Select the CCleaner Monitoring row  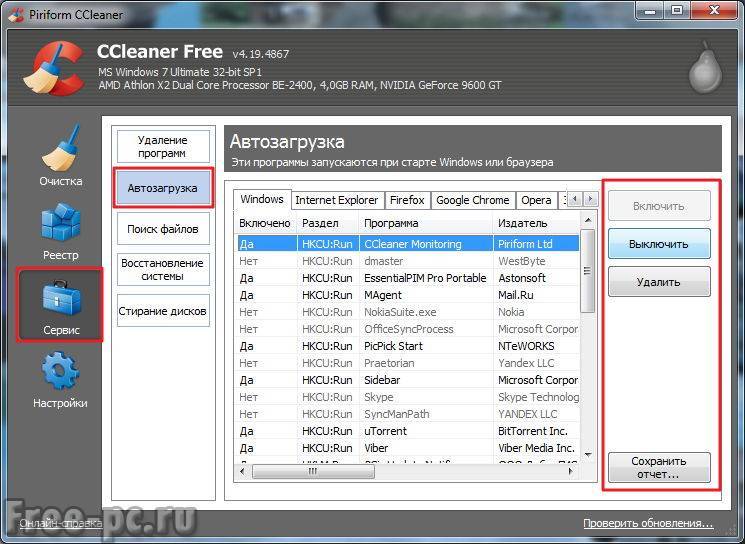click(x=407, y=244)
